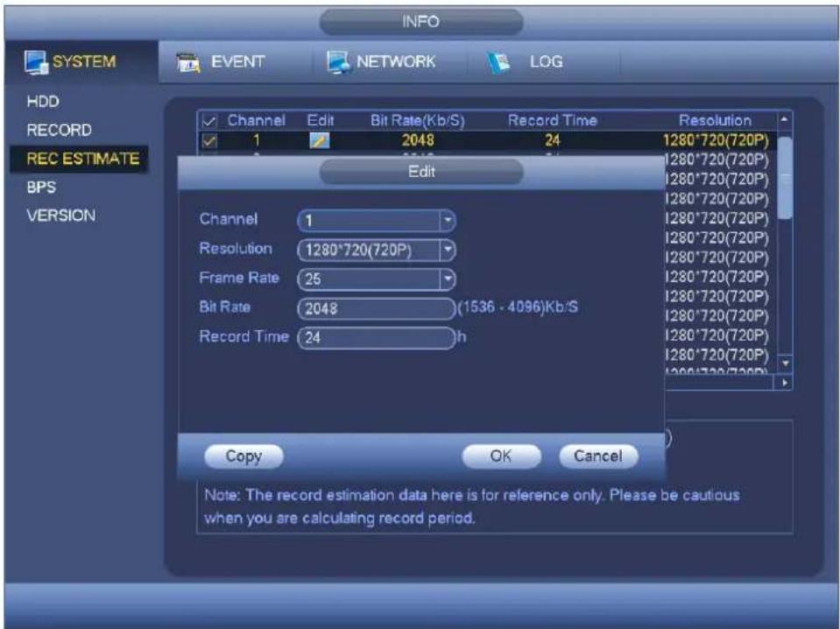
Task: Click the Bit Rate input field
Action: (376, 308)
